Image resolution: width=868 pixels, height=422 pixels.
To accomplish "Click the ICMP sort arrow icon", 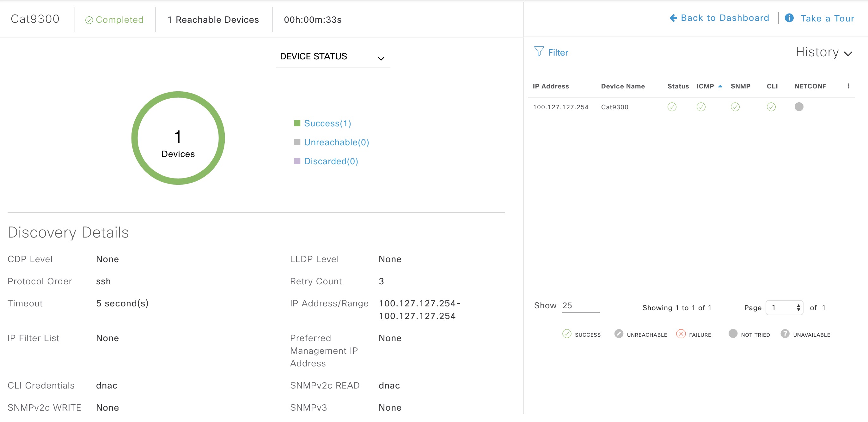I will [x=720, y=86].
